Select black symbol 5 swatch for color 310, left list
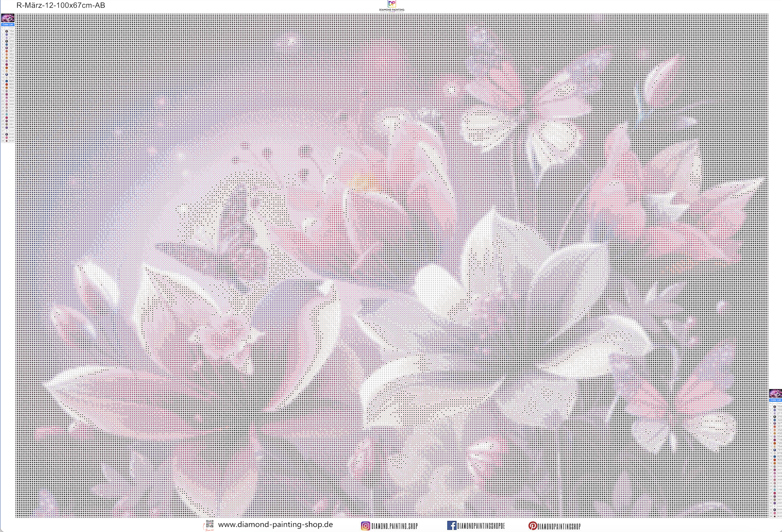Screen dimensions: 782x532 pos(7,41)
